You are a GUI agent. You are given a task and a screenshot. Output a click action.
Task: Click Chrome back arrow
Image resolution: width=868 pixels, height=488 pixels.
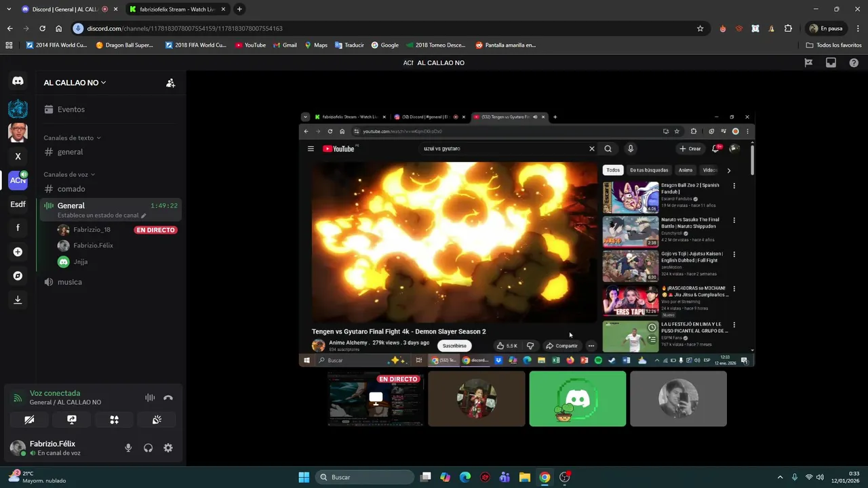pyautogui.click(x=9, y=28)
